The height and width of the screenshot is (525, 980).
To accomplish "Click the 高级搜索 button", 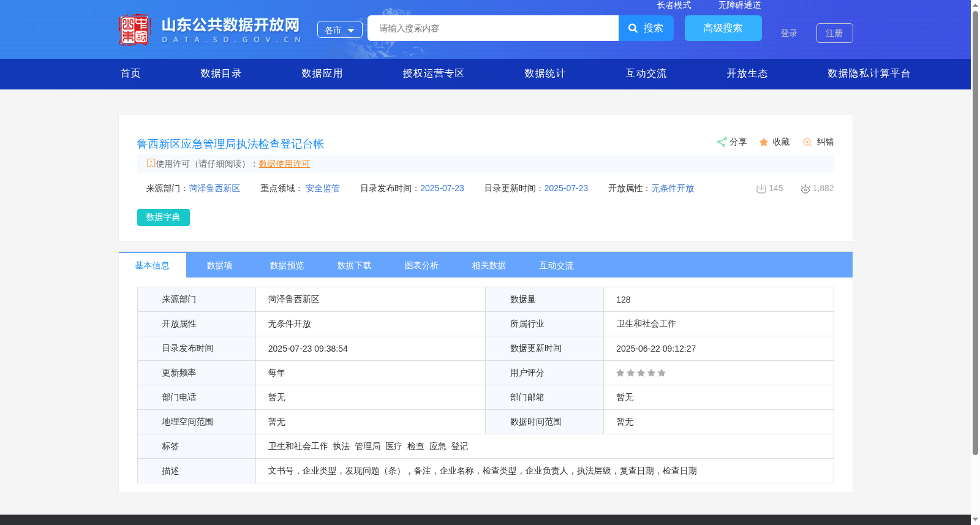I will [723, 28].
